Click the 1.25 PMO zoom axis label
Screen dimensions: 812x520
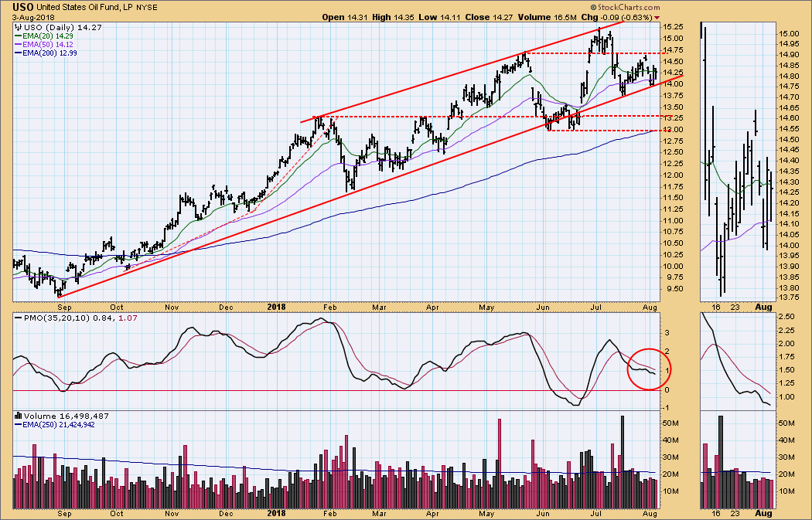(x=786, y=383)
